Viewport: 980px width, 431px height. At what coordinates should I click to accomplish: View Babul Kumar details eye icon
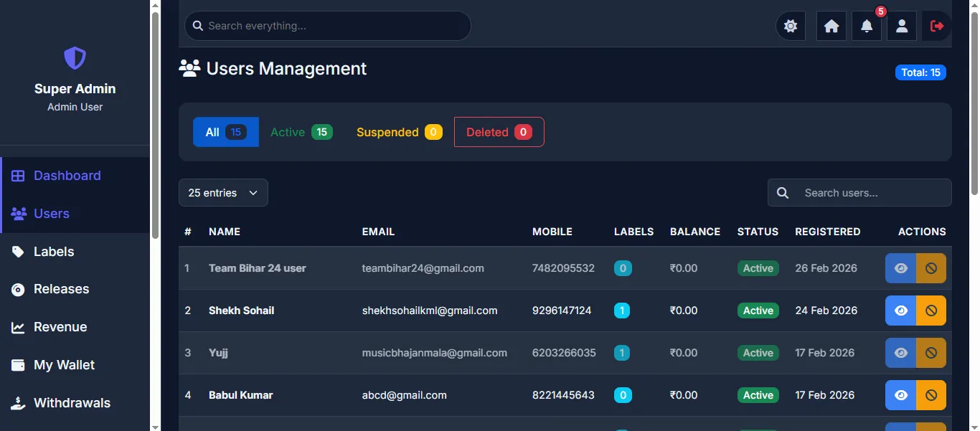901,395
